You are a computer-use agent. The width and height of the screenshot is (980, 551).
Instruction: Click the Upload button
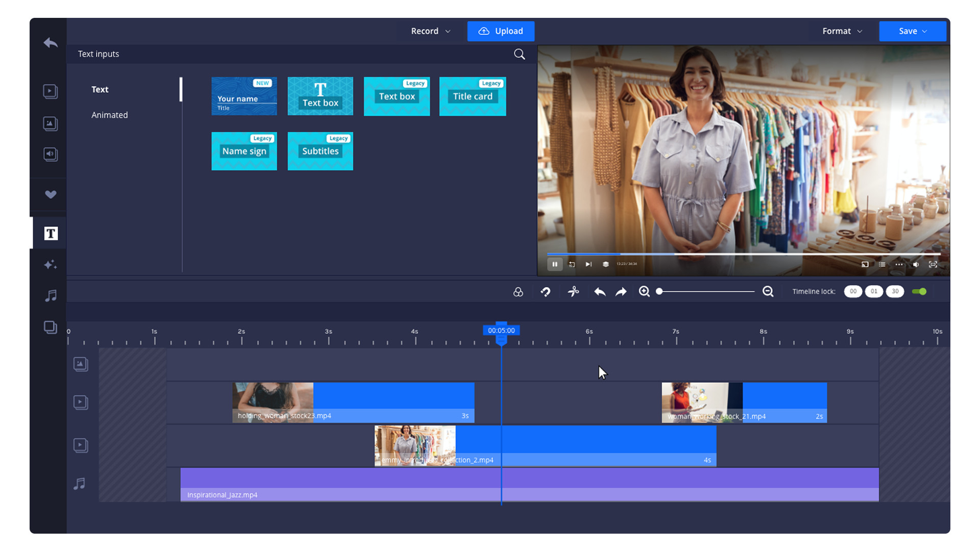(501, 31)
